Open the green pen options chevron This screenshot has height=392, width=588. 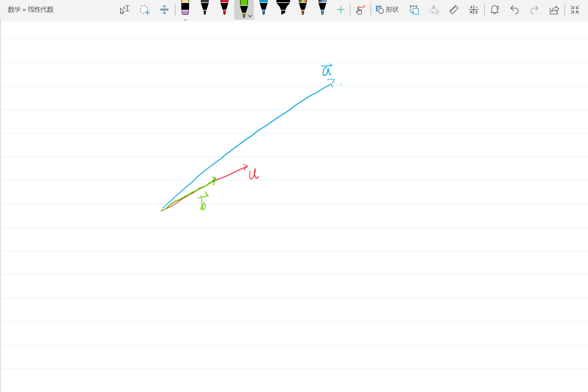pyautogui.click(x=250, y=16)
